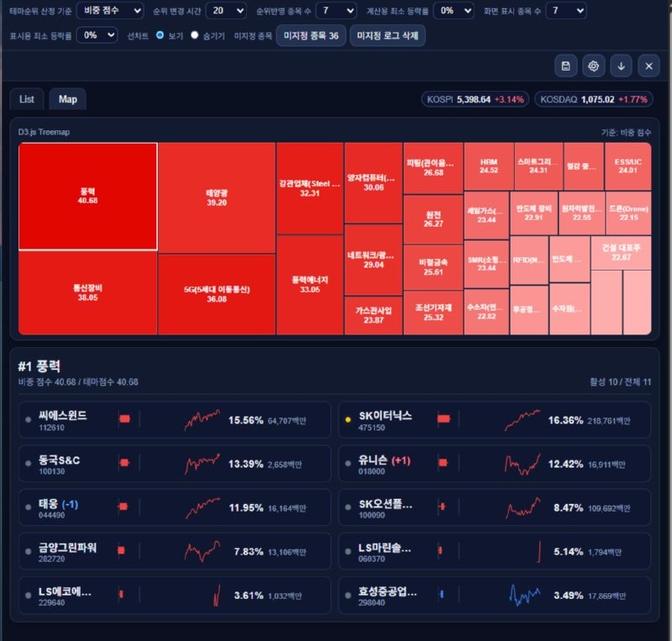Click the candlestick icon for 동국S&C
The width and height of the screenshot is (672, 641).
click(124, 462)
